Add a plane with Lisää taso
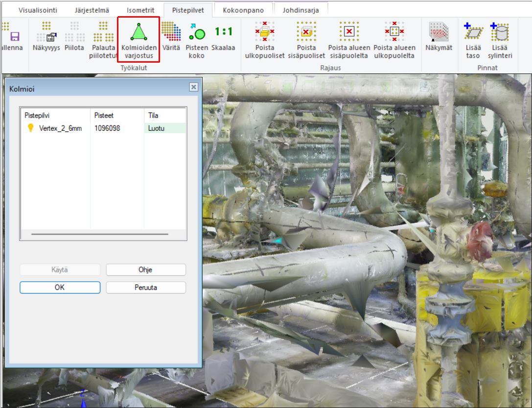This screenshot has width=532, height=408. 473,32
